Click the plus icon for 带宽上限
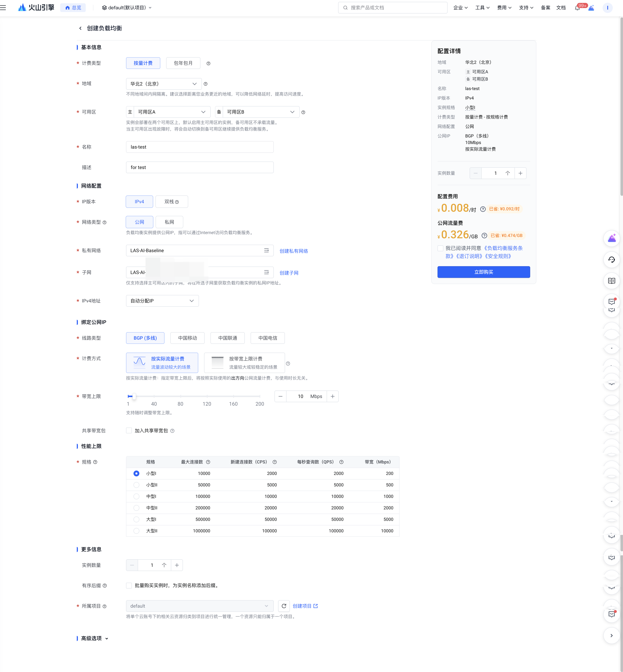This screenshot has height=672, width=623. click(x=332, y=396)
